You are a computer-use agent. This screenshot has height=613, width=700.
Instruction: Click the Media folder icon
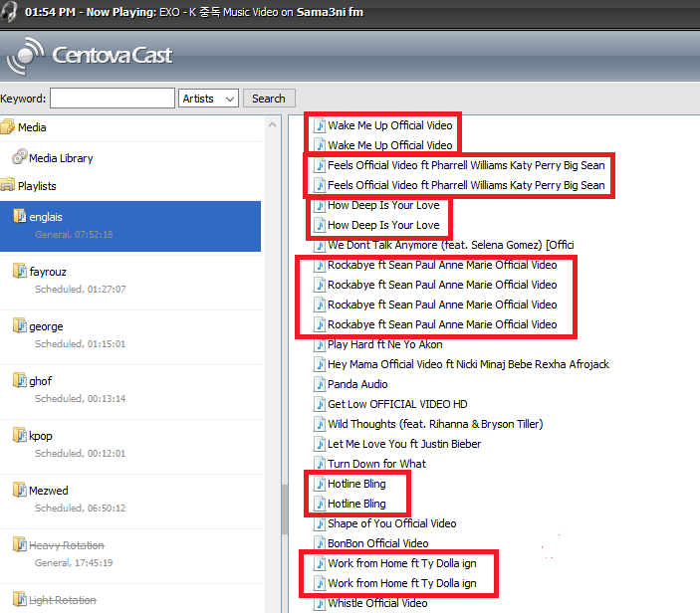[8, 126]
